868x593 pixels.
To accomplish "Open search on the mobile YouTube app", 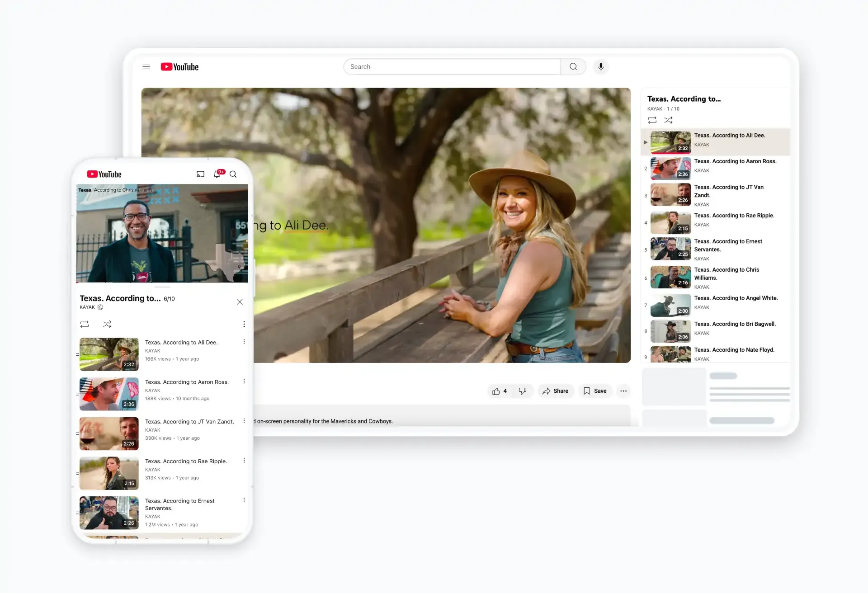I will click(233, 174).
